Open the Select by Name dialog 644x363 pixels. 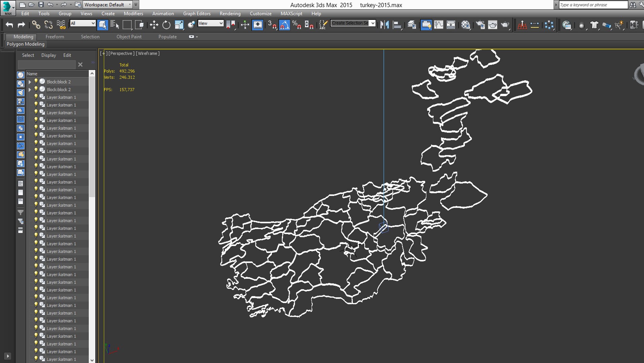tap(115, 25)
